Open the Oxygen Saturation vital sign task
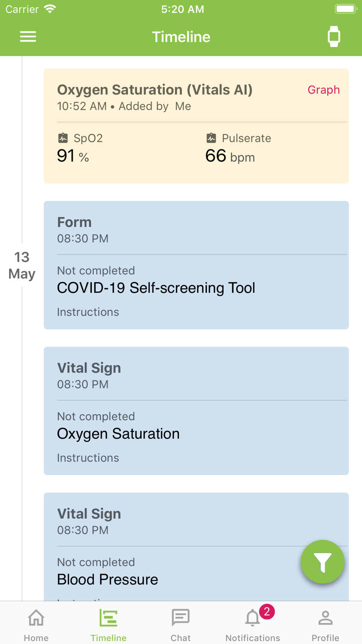 coord(118,434)
